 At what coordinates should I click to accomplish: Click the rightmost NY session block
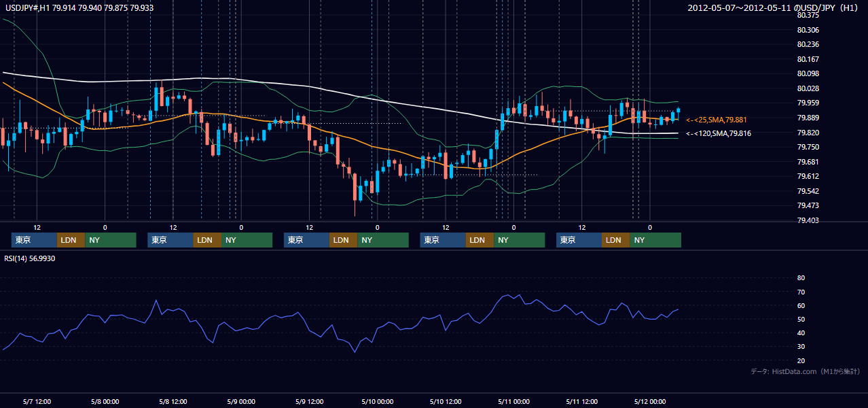pos(655,240)
